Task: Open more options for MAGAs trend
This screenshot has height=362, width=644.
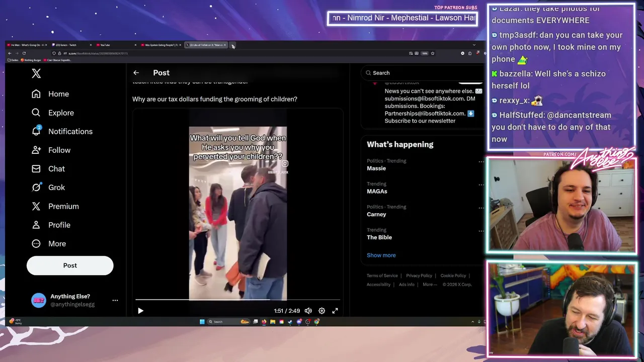Action: pos(480,185)
